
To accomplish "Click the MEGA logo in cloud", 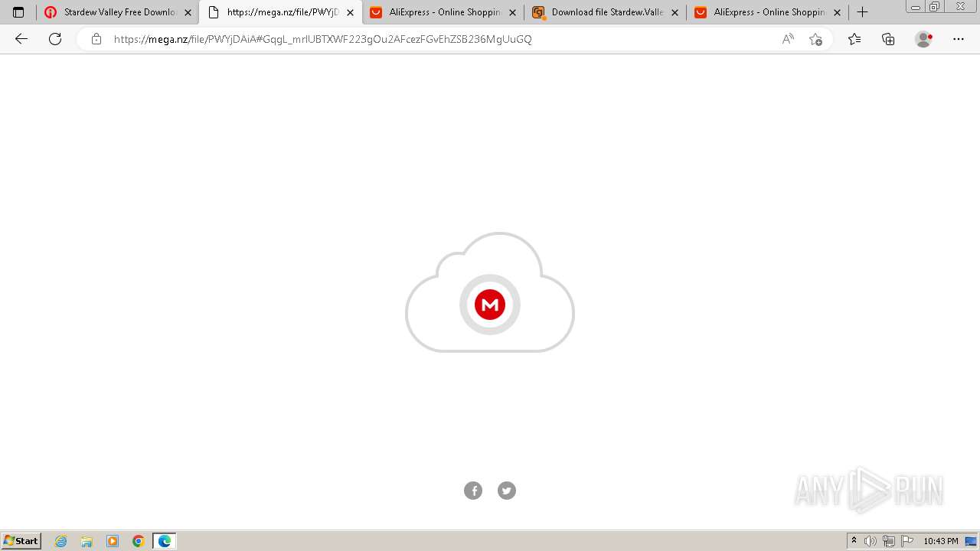I will pyautogui.click(x=490, y=305).
